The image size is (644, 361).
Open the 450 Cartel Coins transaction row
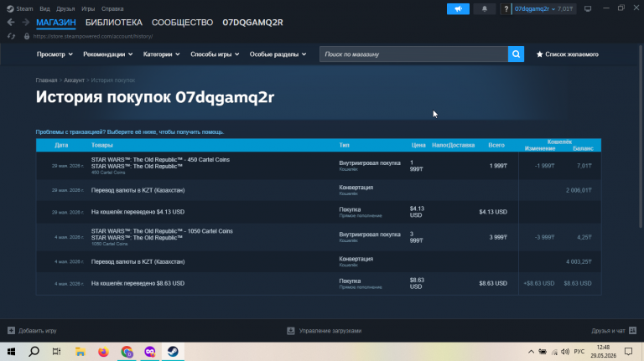(319, 166)
